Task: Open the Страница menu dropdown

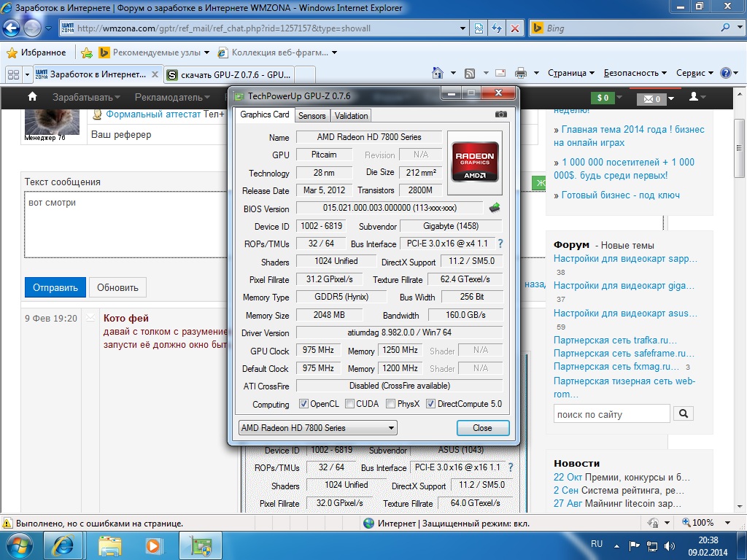Action: 570,73
